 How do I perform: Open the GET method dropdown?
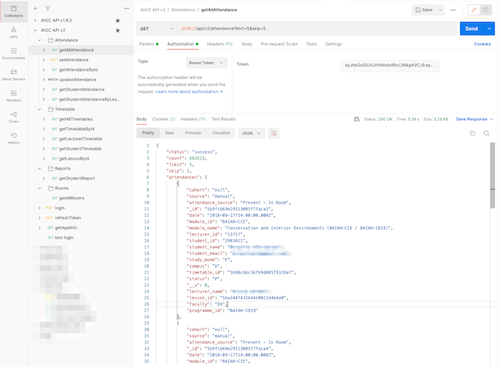[x=157, y=29]
